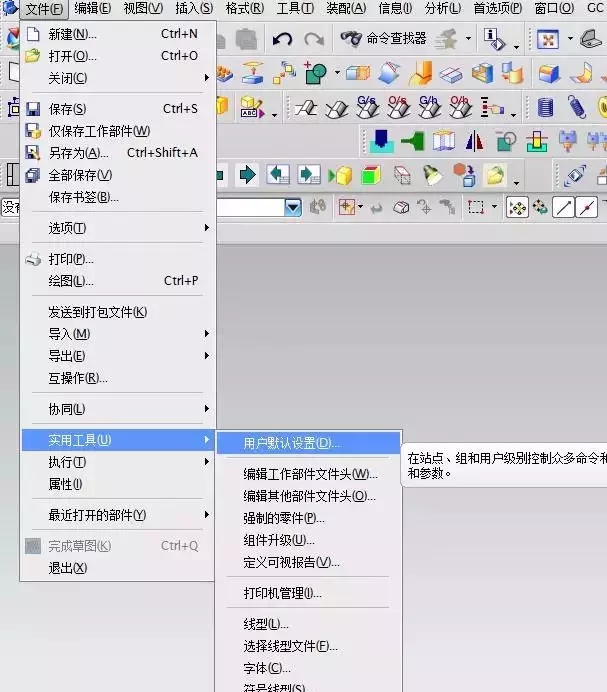
Task: Select the Printer Management menu entry
Action: (282, 593)
